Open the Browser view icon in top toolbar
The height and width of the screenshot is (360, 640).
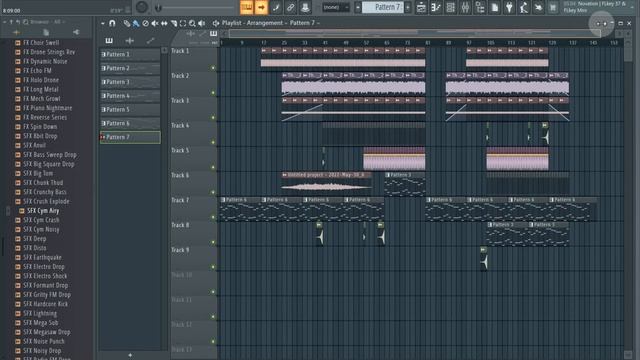[x=480, y=7]
